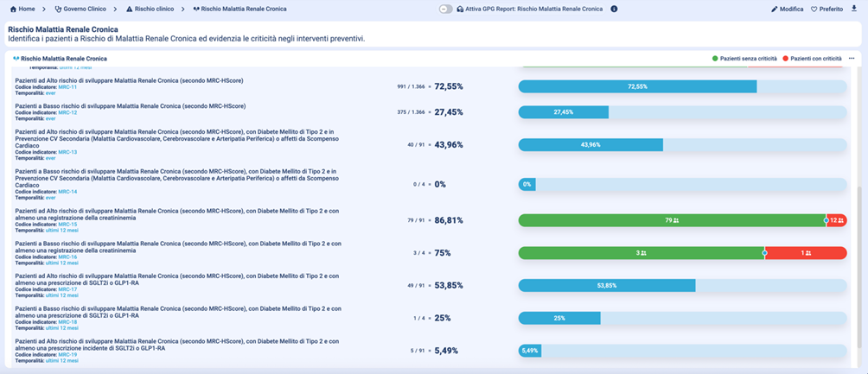Click the 53,85% blue progress bar
Screen dimensions: 868x374
coord(605,285)
